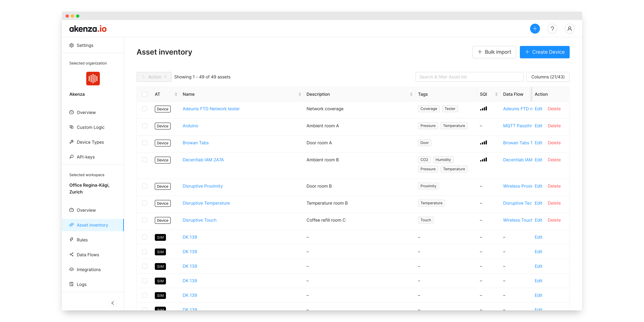
Task: Check the Disruptive Temperature row checkbox
Action: [x=144, y=203]
